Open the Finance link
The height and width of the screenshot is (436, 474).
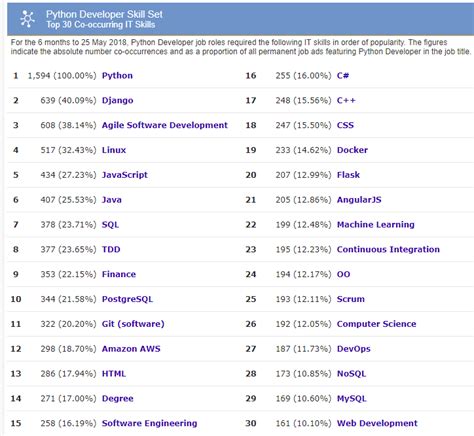pos(119,274)
